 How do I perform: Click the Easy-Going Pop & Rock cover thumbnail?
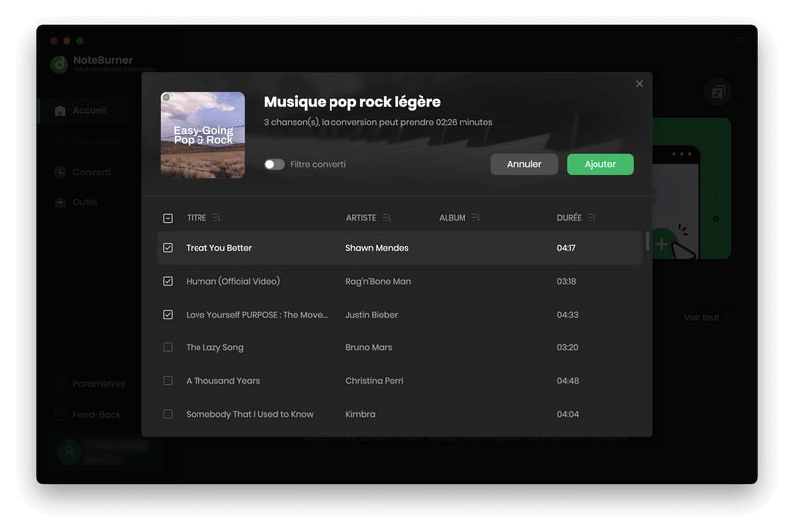(202, 135)
